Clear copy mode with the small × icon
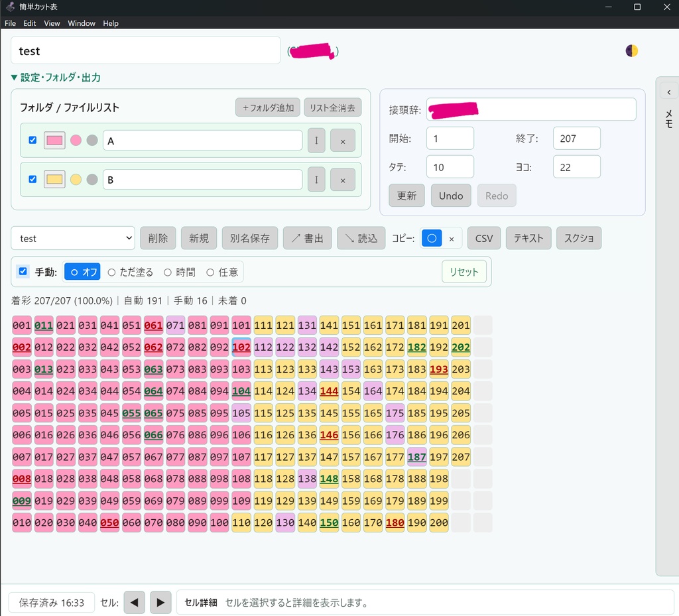Screen dimensions: 679x616 (452, 239)
